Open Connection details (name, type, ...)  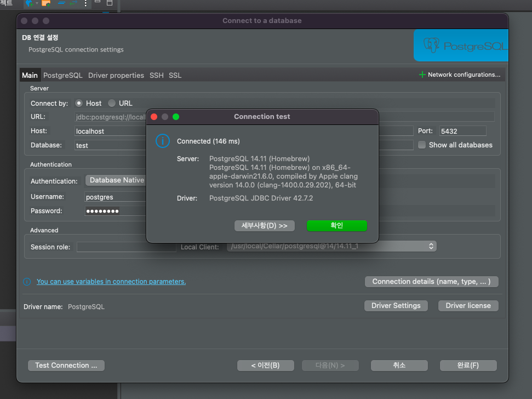pos(432,282)
